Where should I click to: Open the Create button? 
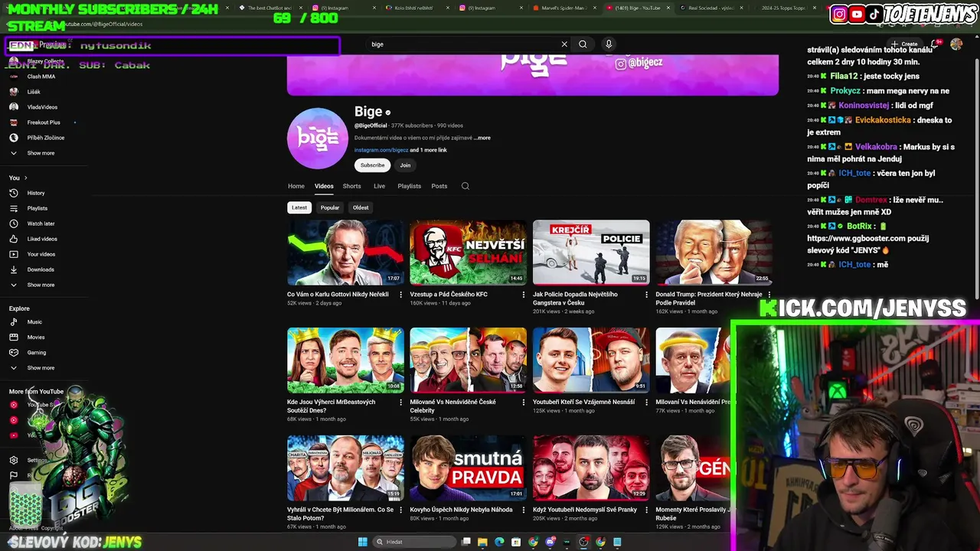click(904, 44)
